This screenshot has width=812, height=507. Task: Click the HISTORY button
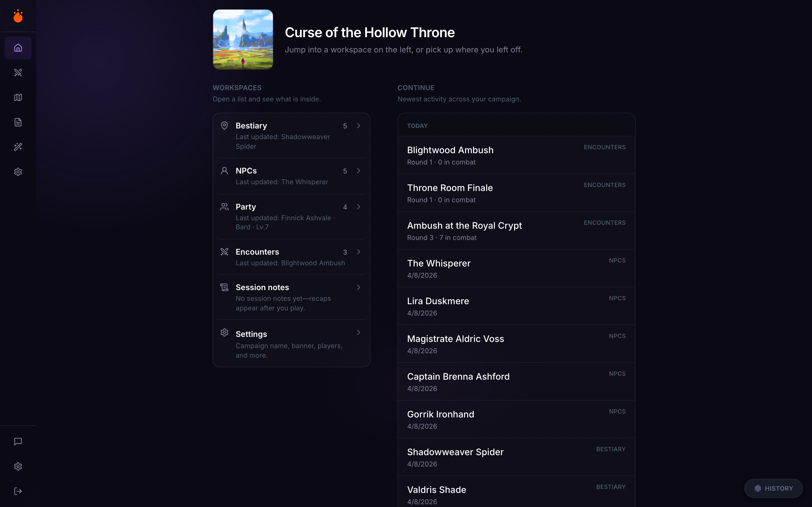773,488
